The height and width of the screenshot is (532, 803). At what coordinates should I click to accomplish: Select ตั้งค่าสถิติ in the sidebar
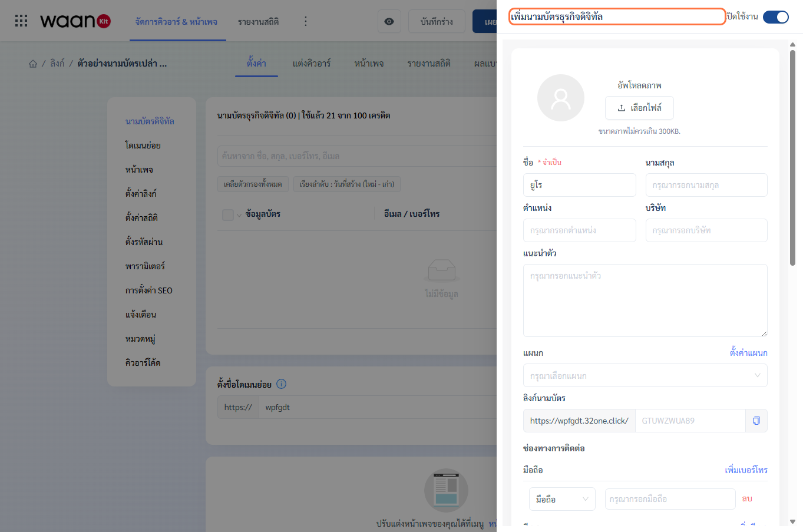(141, 218)
